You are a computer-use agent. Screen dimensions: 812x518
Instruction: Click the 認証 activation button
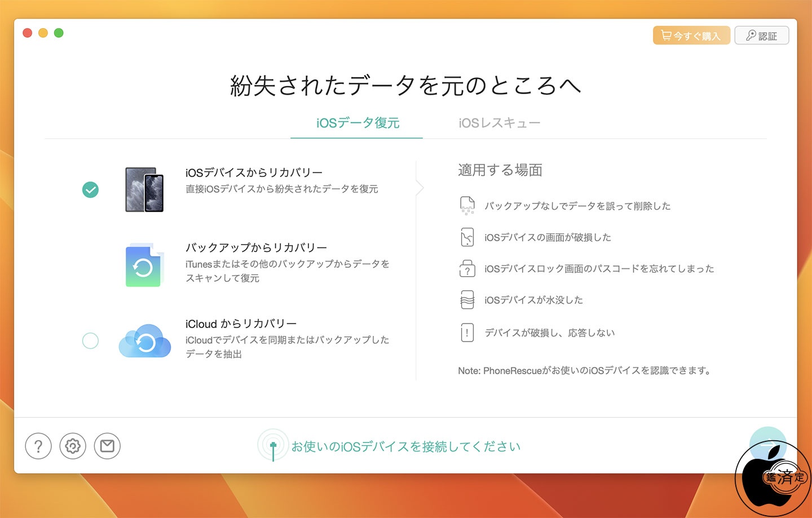coord(761,36)
